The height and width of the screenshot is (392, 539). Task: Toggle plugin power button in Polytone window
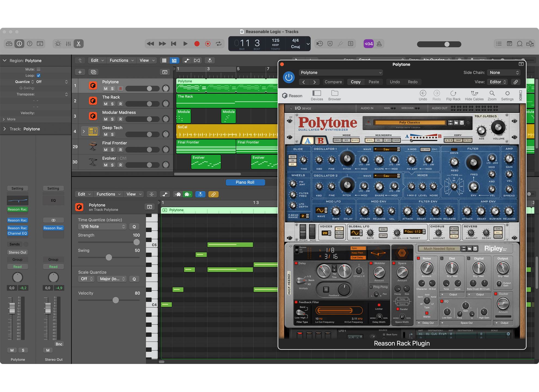(x=289, y=77)
